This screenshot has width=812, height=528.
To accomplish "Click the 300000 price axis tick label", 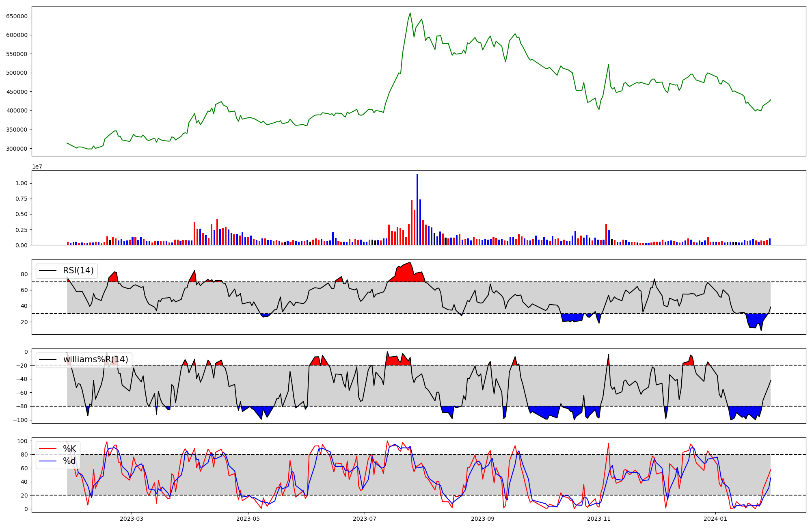I will [x=17, y=149].
